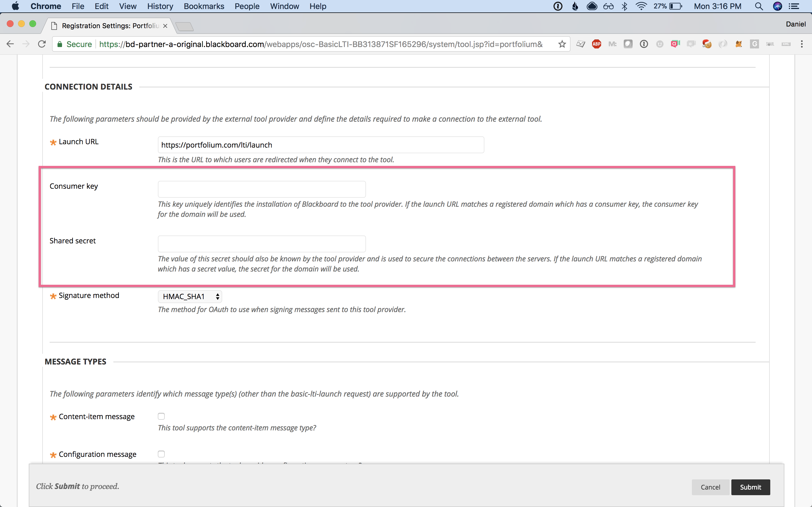Image resolution: width=812 pixels, height=507 pixels.
Task: Click the cookie with Santa hat extension
Action: pyautogui.click(x=707, y=44)
